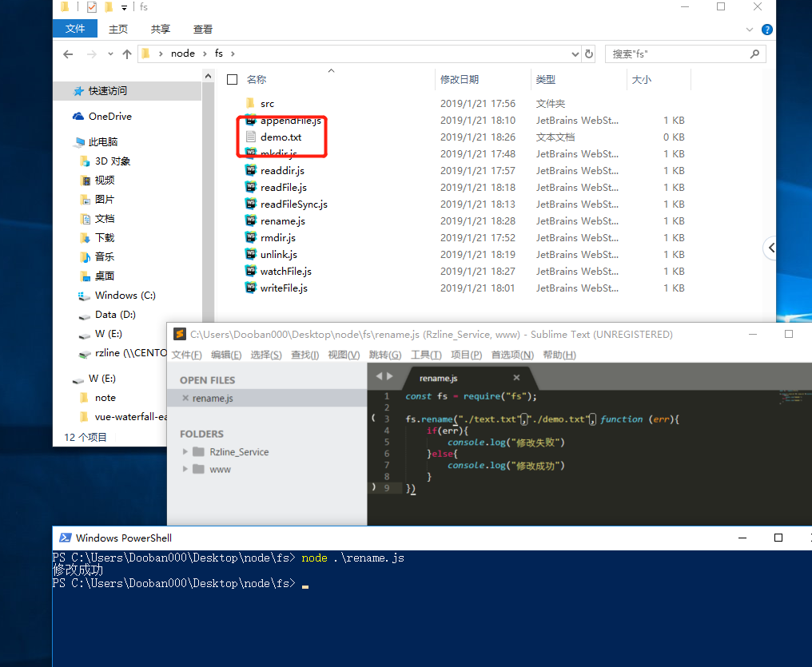
Task: Select the readdir.js file icon
Action: pyautogui.click(x=251, y=170)
